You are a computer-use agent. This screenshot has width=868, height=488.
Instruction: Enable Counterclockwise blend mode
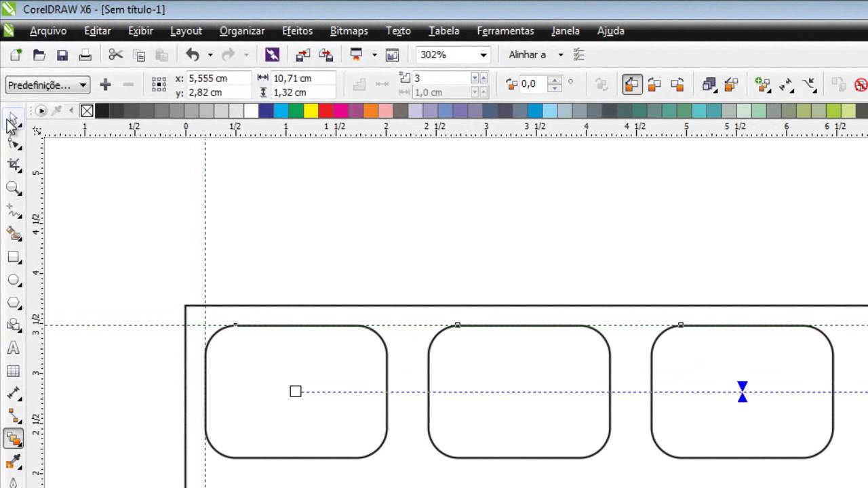[677, 85]
